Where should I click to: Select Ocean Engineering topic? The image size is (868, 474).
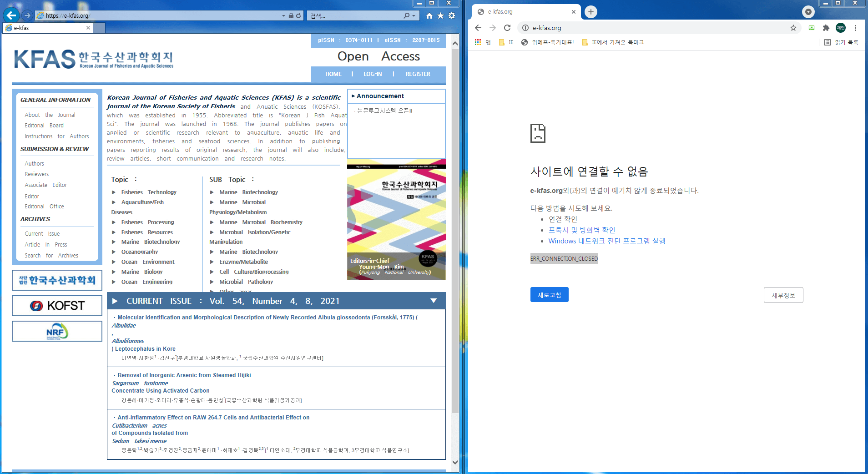coord(147,282)
